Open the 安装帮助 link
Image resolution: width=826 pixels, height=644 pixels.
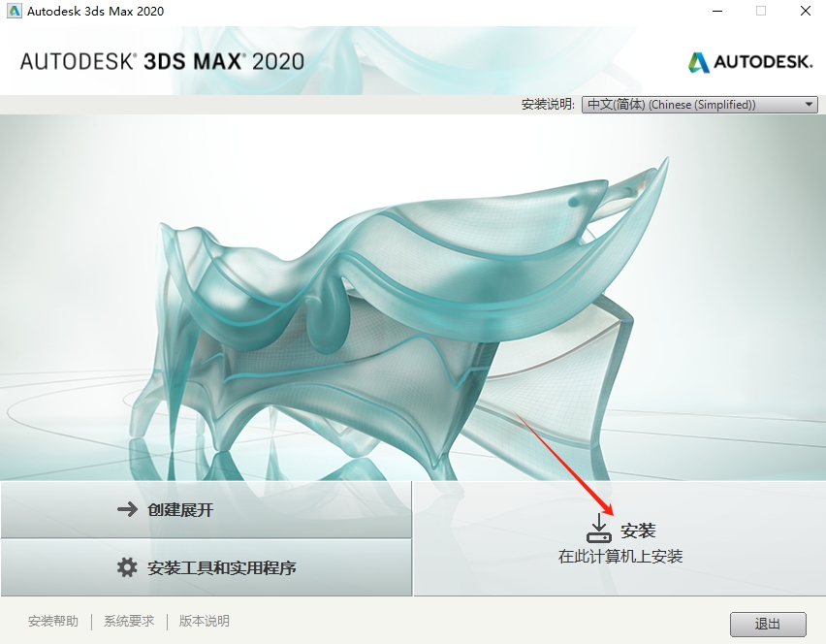pyautogui.click(x=53, y=621)
